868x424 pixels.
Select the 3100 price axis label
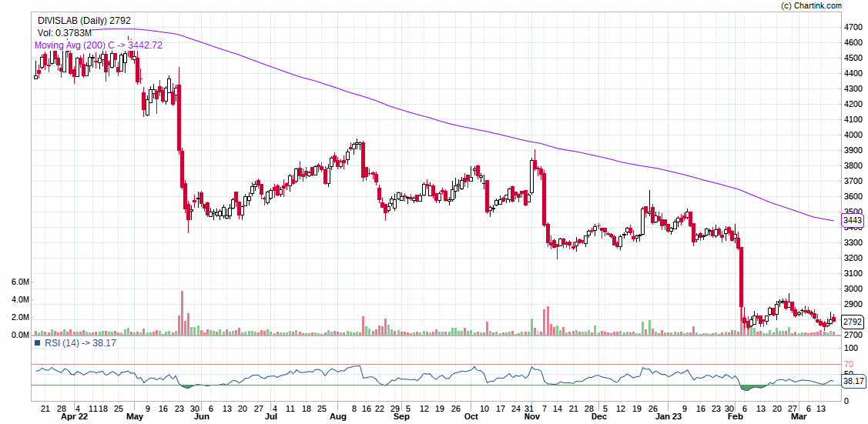(853, 273)
